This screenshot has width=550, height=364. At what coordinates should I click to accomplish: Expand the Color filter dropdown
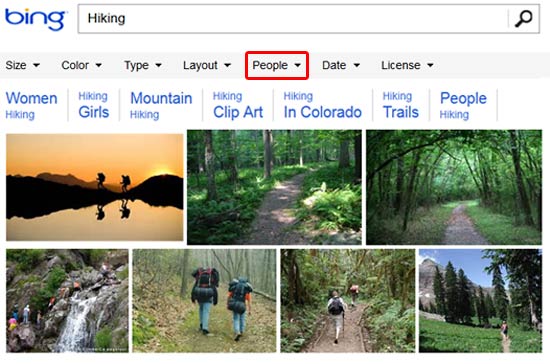[x=81, y=65]
